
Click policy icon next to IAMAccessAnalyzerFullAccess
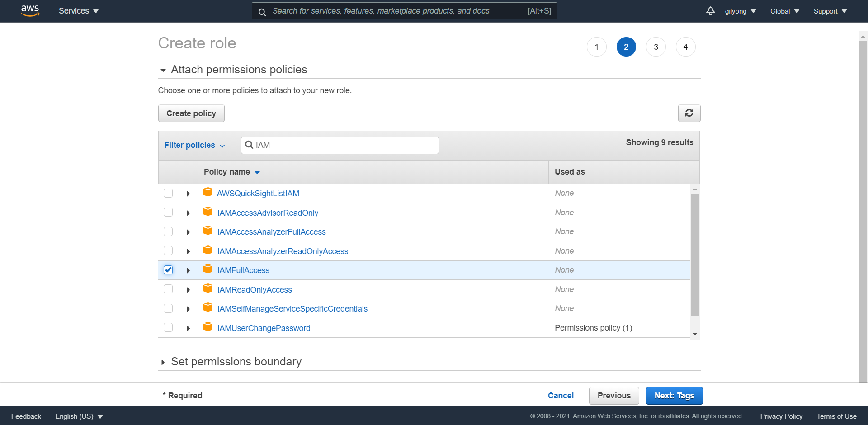[208, 231]
